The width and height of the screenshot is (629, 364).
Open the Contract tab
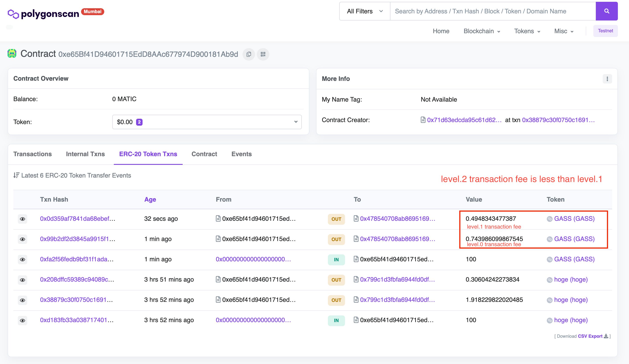click(204, 154)
